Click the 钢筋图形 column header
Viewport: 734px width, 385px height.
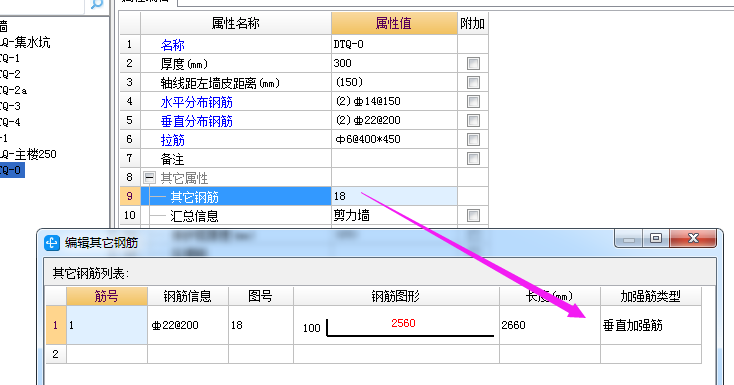396,296
